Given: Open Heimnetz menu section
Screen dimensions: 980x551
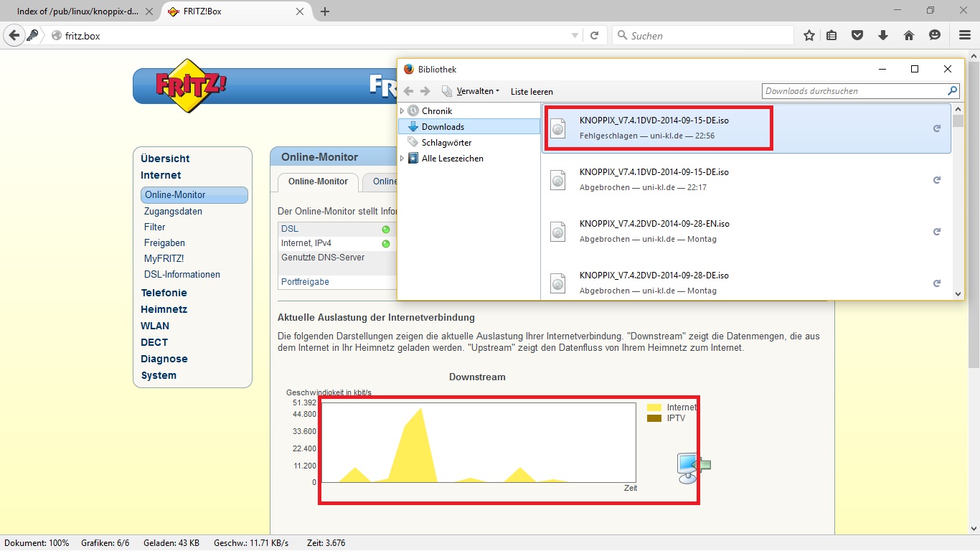Looking at the screenshot, I should tap(164, 309).
